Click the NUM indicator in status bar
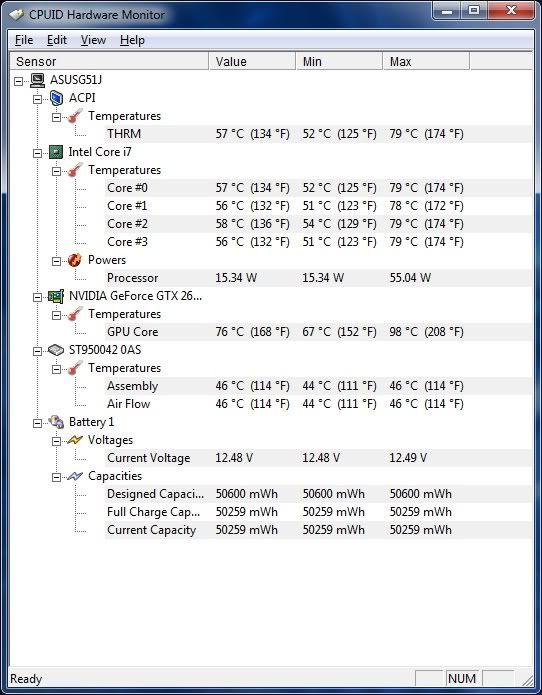 pos(462,679)
